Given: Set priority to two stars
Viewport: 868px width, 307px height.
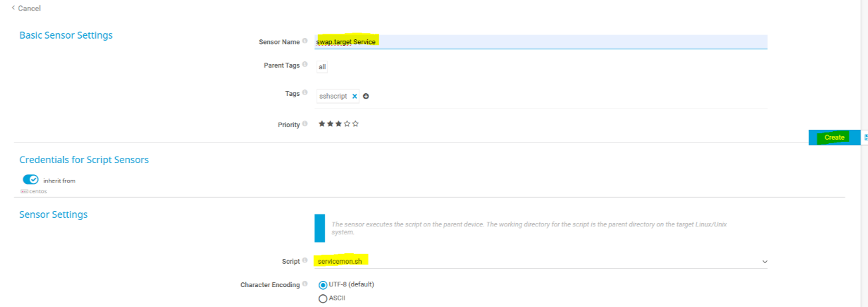Looking at the screenshot, I should click(x=330, y=124).
